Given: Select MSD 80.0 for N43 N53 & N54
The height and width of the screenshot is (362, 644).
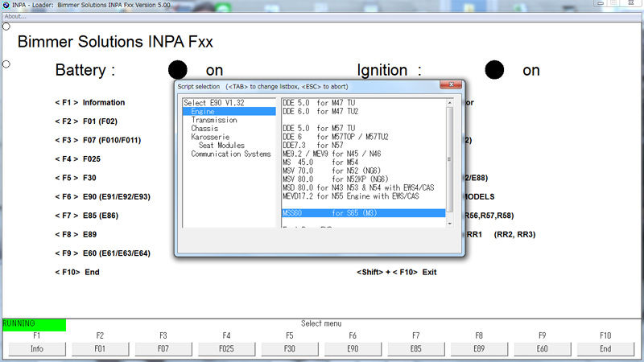Looking at the screenshot, I should pyautogui.click(x=358, y=187).
